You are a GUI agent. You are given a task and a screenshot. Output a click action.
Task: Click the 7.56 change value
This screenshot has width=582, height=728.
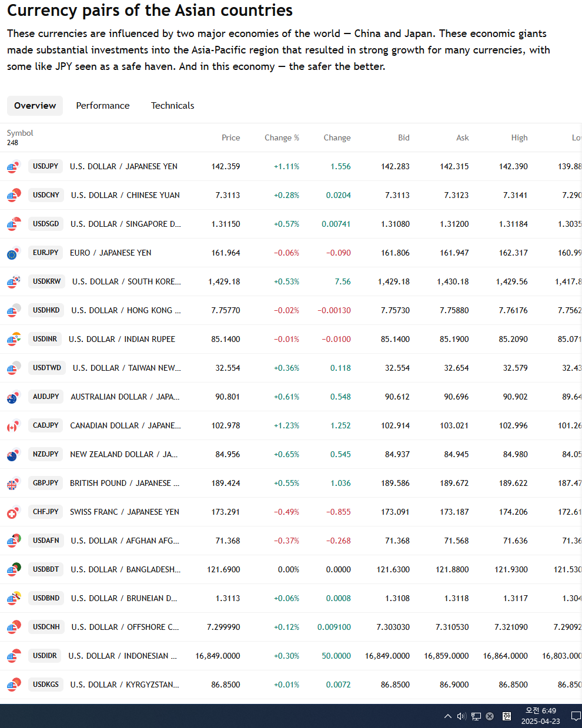coord(343,281)
